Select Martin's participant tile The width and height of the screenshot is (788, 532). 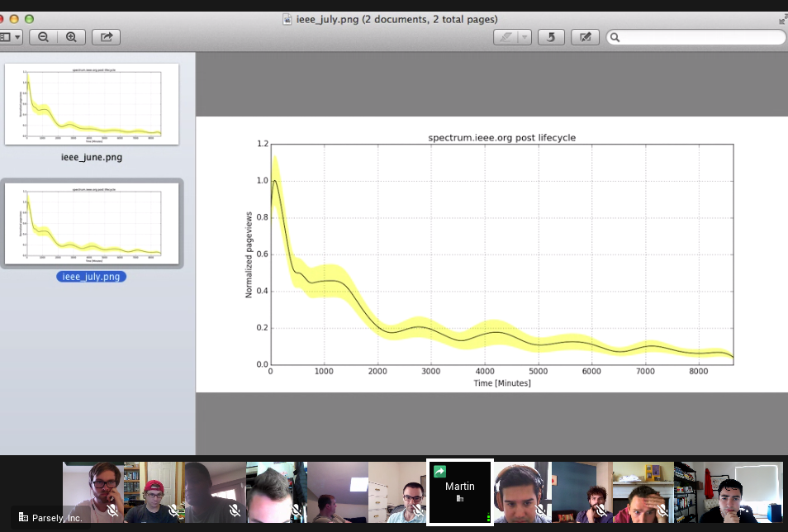tap(460, 492)
